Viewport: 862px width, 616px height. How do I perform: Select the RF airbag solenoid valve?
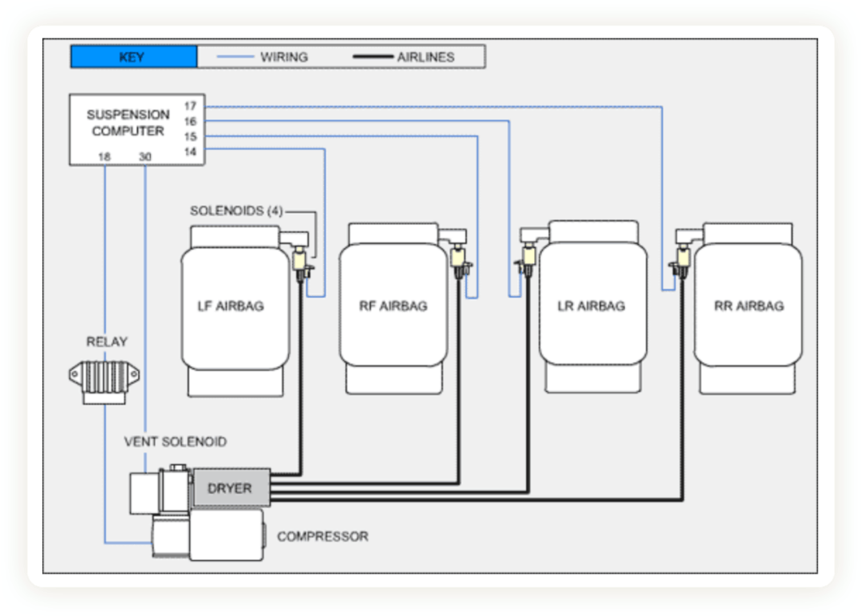[x=459, y=261]
